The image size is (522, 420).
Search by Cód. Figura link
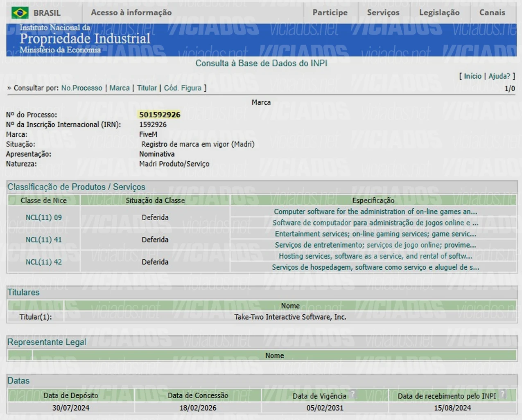(x=183, y=88)
